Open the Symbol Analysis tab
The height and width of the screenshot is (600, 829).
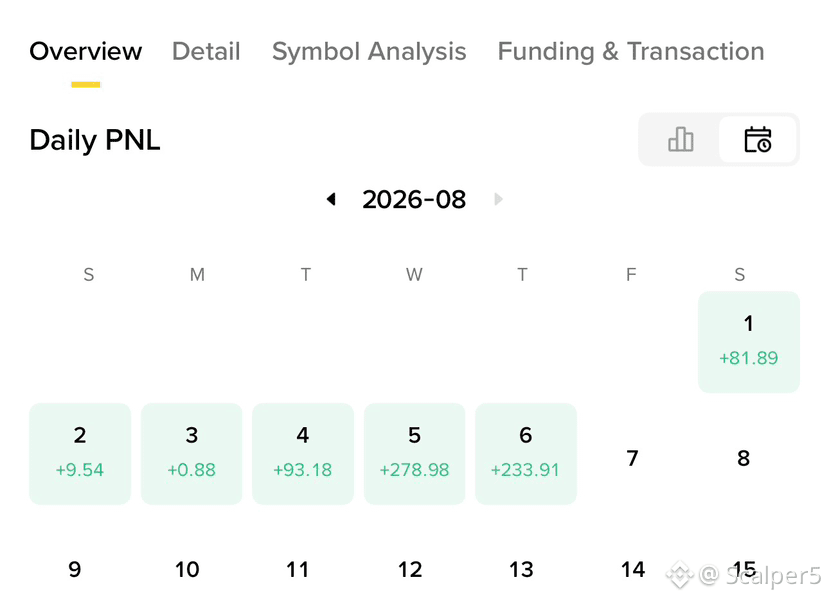369,51
